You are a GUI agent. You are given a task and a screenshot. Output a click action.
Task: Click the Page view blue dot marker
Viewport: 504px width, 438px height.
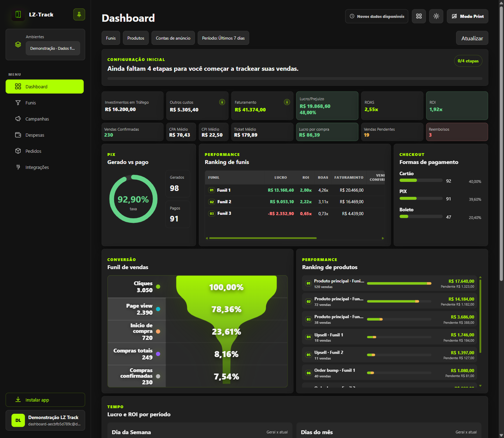coord(158,309)
